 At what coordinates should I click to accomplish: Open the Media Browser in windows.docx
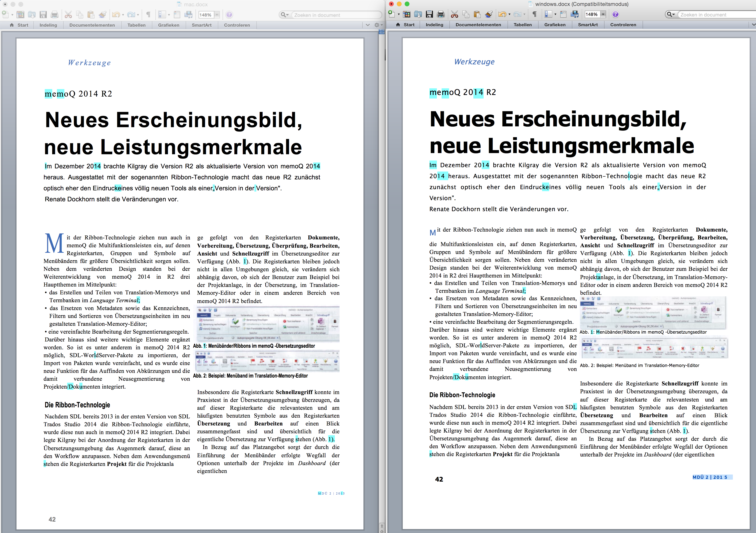click(575, 14)
